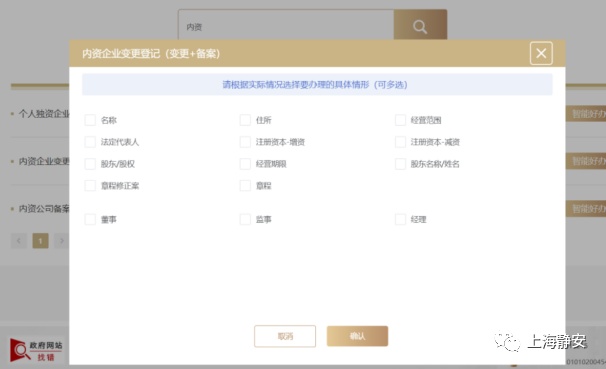Select the 股东名称/姓名 checkbox
The width and height of the screenshot is (606, 369).
(400, 164)
